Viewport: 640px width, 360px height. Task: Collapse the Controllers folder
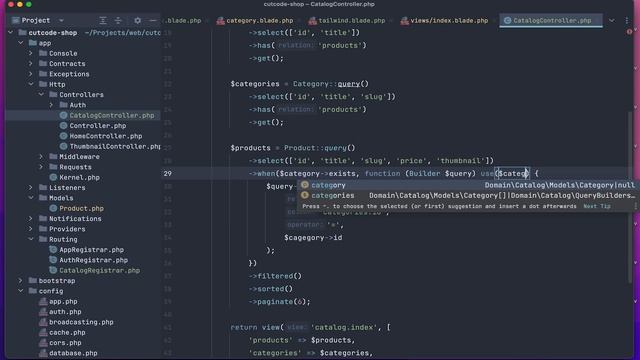click(x=41, y=94)
